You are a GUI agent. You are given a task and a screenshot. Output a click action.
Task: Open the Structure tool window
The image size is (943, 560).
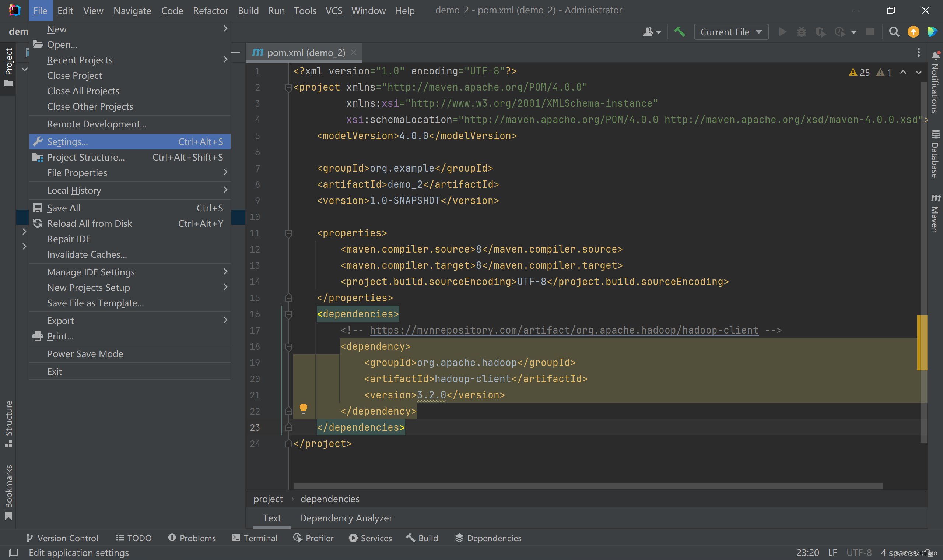click(8, 423)
